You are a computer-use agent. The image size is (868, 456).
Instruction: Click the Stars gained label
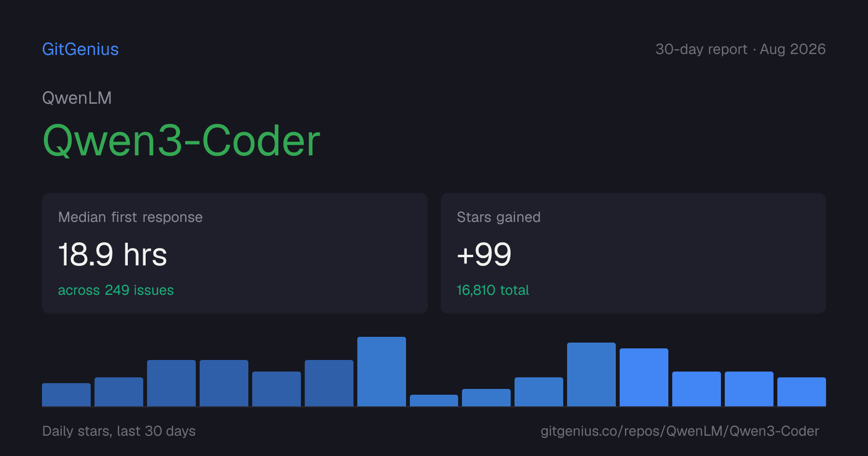point(499,217)
